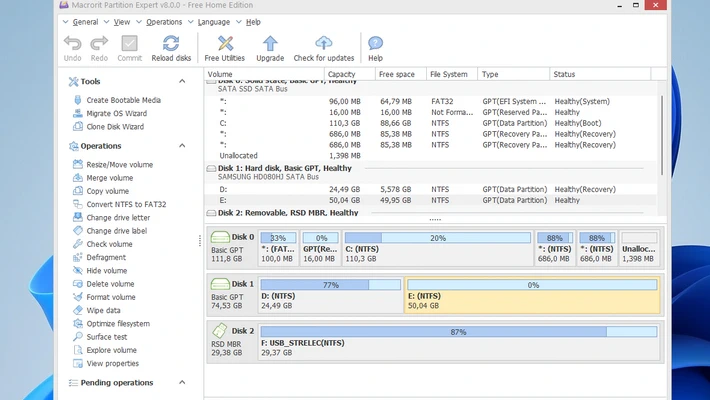
Task: Sort by the Status column header
Action: (600, 74)
